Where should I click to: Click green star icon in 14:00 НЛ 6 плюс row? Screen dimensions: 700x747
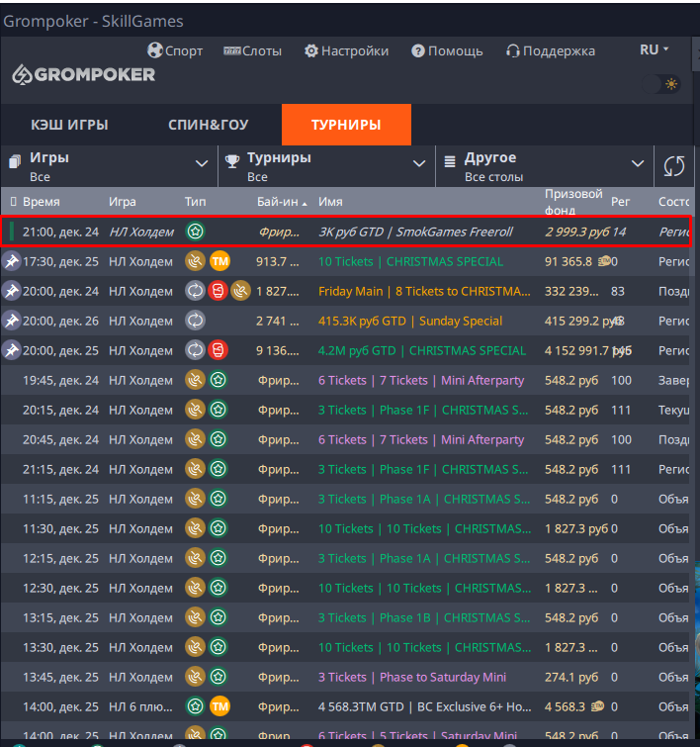(195, 706)
